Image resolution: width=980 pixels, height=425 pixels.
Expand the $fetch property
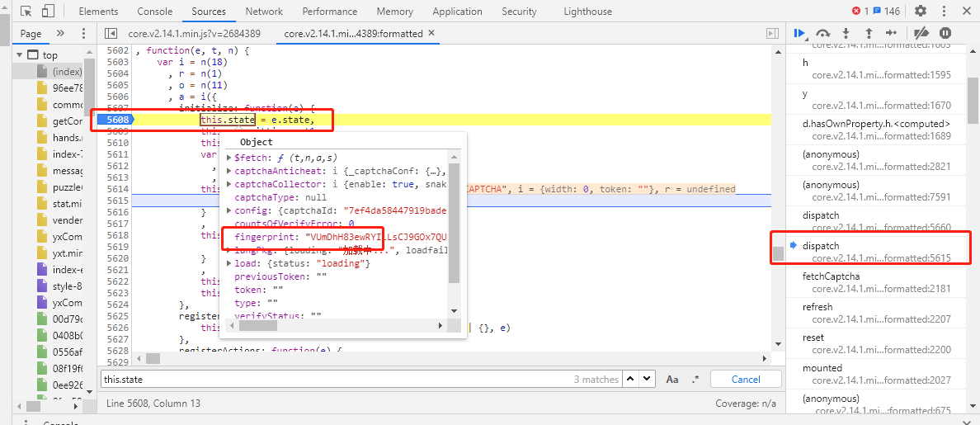[229, 158]
